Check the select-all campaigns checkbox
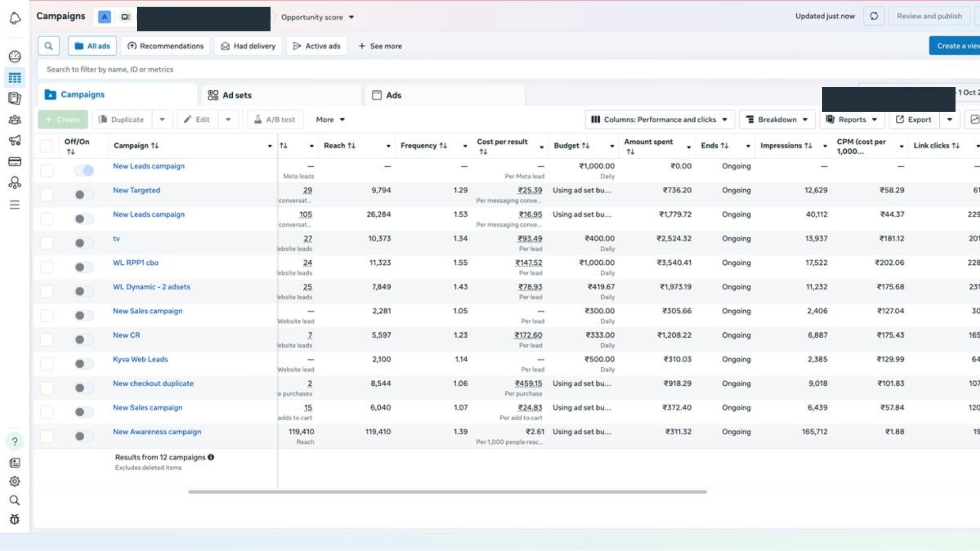This screenshot has height=551, width=980. click(x=46, y=145)
